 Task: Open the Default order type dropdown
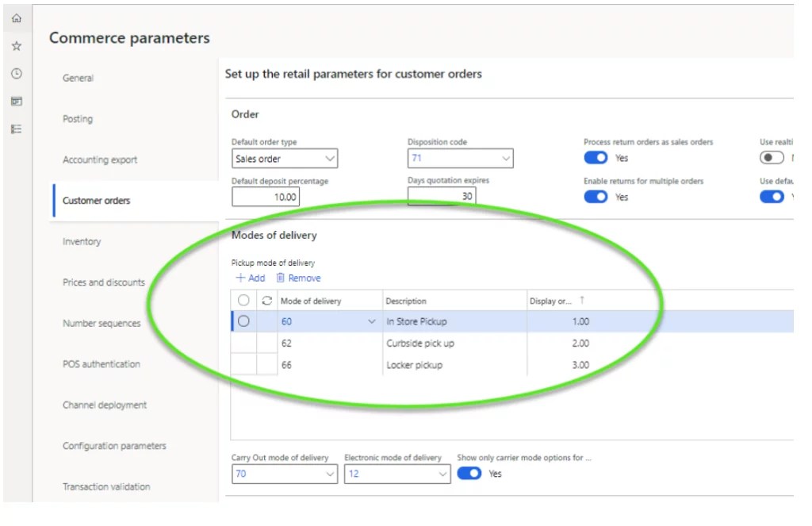(331, 158)
